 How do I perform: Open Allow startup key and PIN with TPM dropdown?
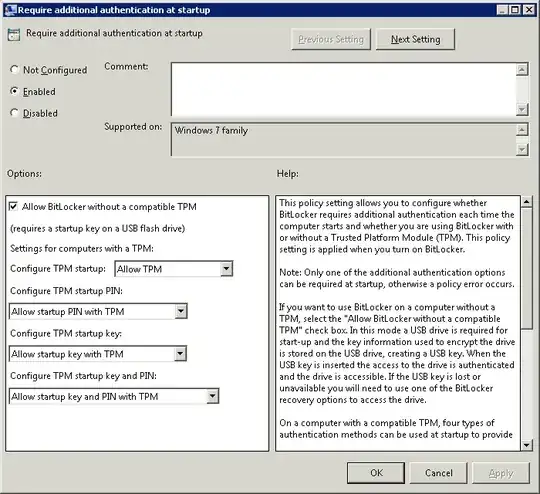[x=114, y=396]
